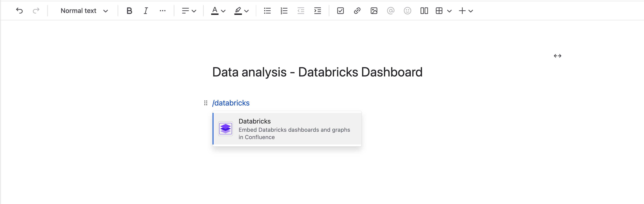Click the bulleted list icon

(x=267, y=10)
